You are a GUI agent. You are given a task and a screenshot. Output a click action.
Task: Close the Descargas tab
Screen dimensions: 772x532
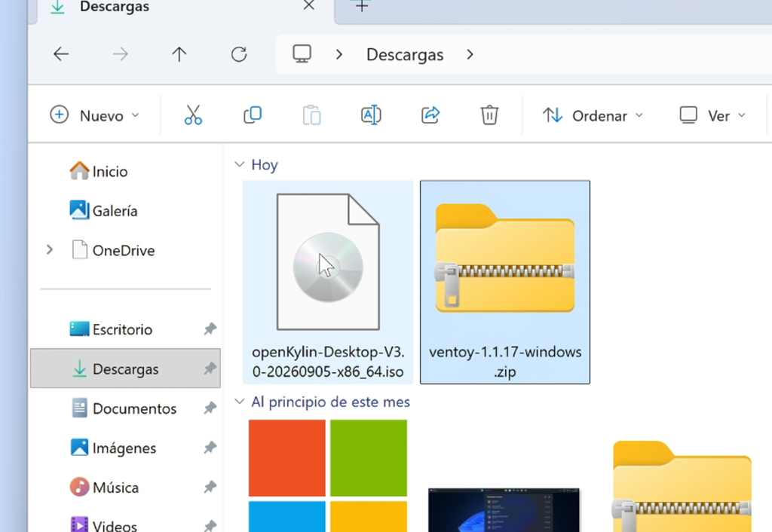[308, 5]
